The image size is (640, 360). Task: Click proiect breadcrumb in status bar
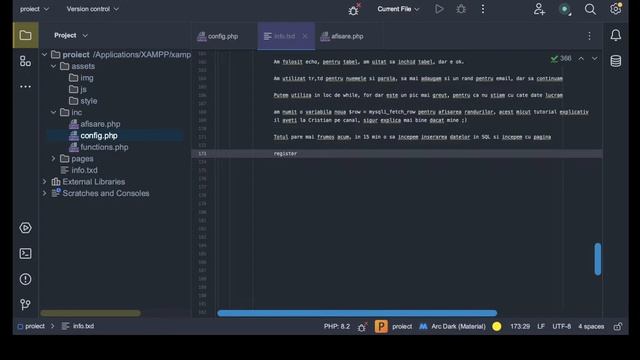tap(31, 327)
